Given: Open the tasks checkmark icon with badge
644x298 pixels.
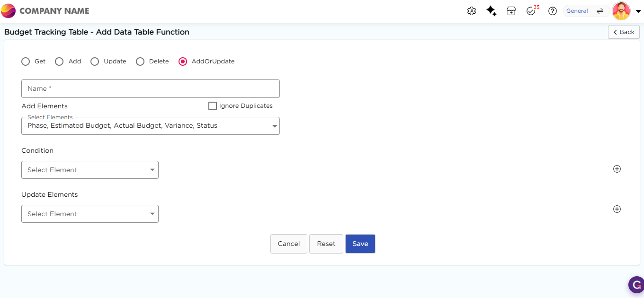Looking at the screenshot, I should (531, 11).
